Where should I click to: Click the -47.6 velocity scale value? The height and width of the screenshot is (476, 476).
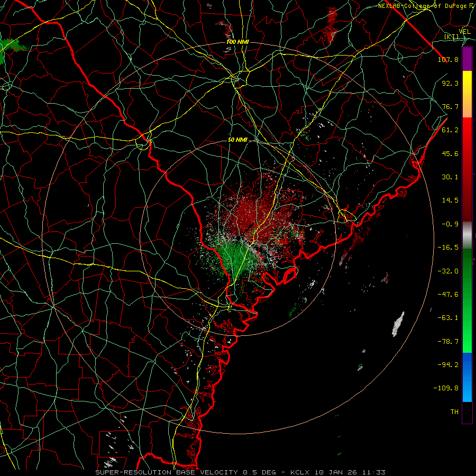point(448,295)
